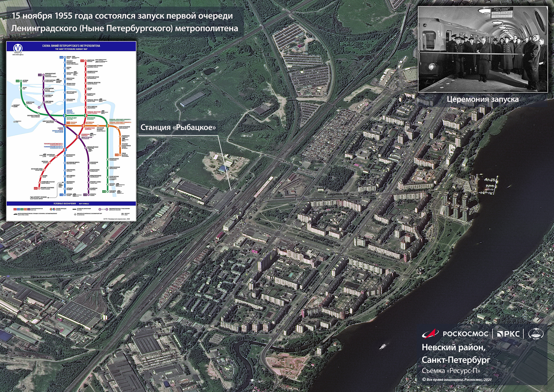
Task: Click the red M1 badge beside Devyatkino
Action: pyautogui.click(x=82, y=61)
